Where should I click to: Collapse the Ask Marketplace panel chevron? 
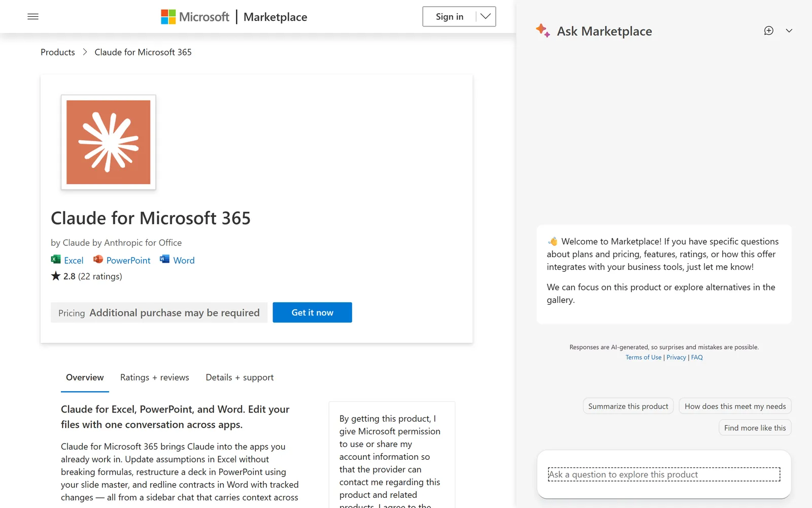pos(789,30)
